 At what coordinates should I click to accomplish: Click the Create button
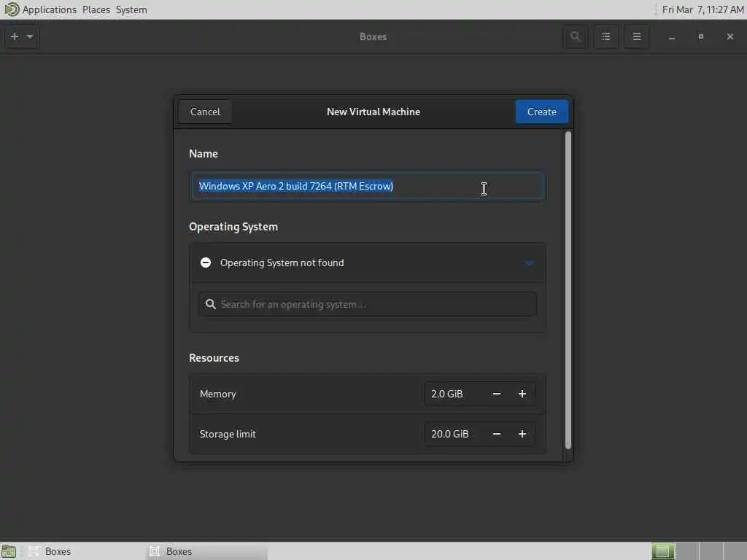pos(542,112)
